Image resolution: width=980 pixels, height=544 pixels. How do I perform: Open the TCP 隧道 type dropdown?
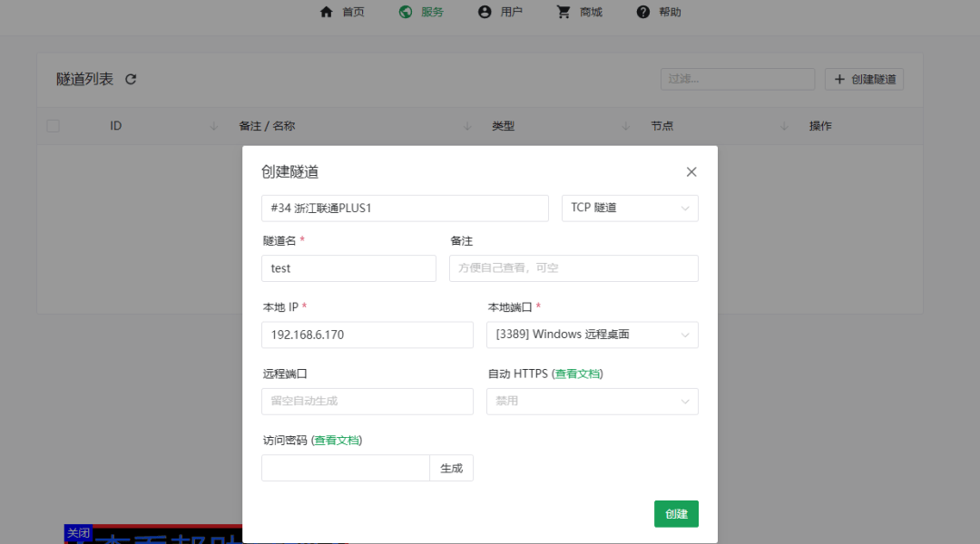[x=630, y=208]
